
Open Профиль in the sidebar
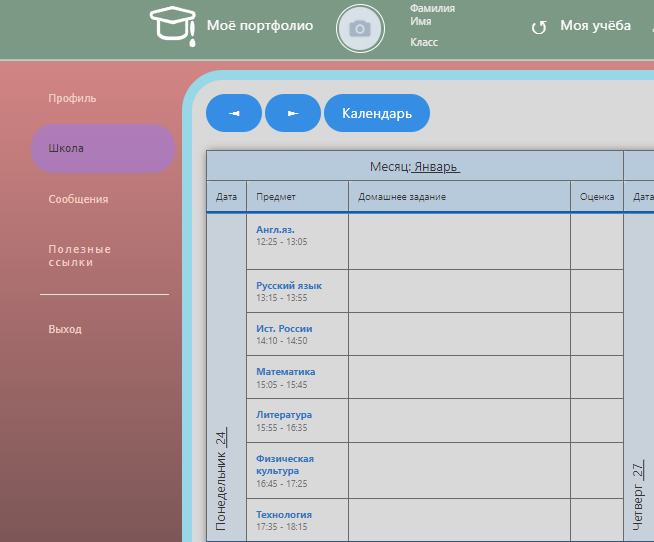72,98
